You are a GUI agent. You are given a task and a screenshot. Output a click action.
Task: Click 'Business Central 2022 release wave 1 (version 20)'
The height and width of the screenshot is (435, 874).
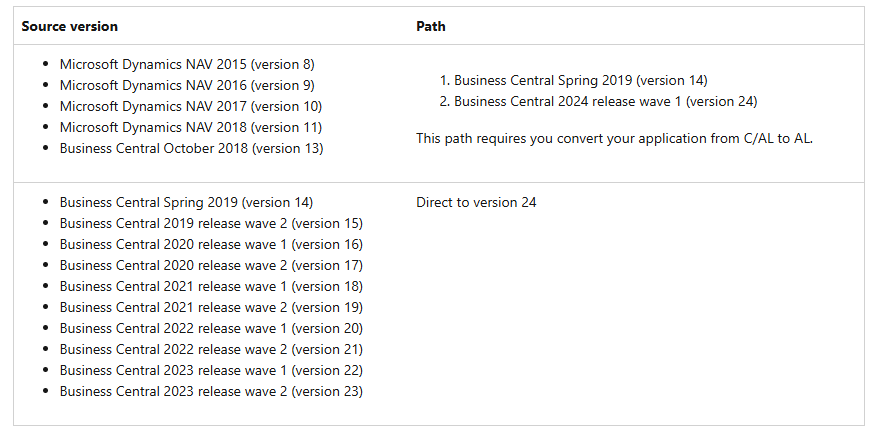pyautogui.click(x=211, y=328)
